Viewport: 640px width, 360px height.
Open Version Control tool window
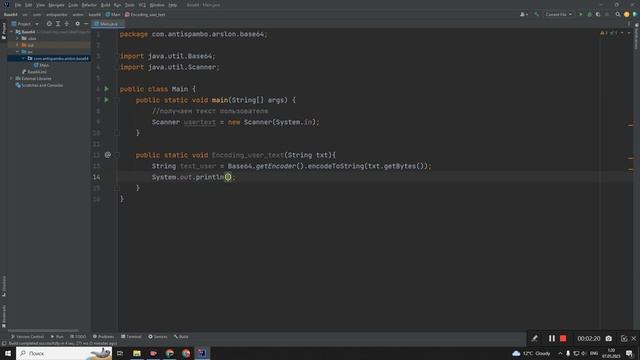tap(27, 337)
